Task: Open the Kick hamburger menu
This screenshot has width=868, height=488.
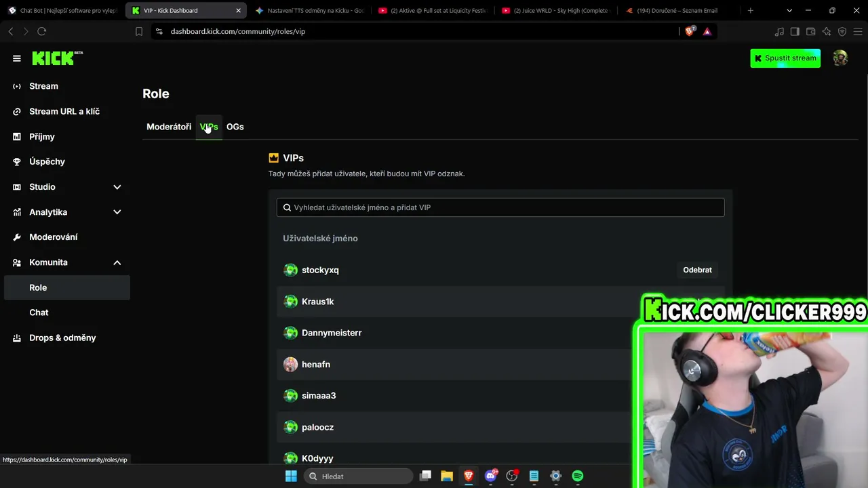Action: pyautogui.click(x=17, y=58)
